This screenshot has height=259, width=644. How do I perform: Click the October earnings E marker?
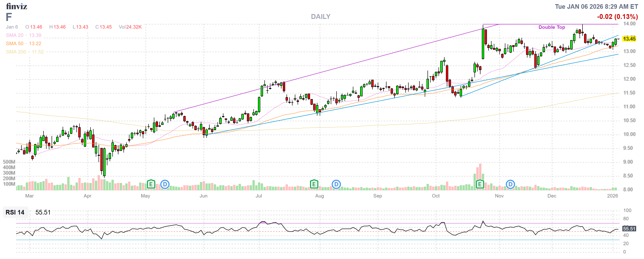point(480,185)
